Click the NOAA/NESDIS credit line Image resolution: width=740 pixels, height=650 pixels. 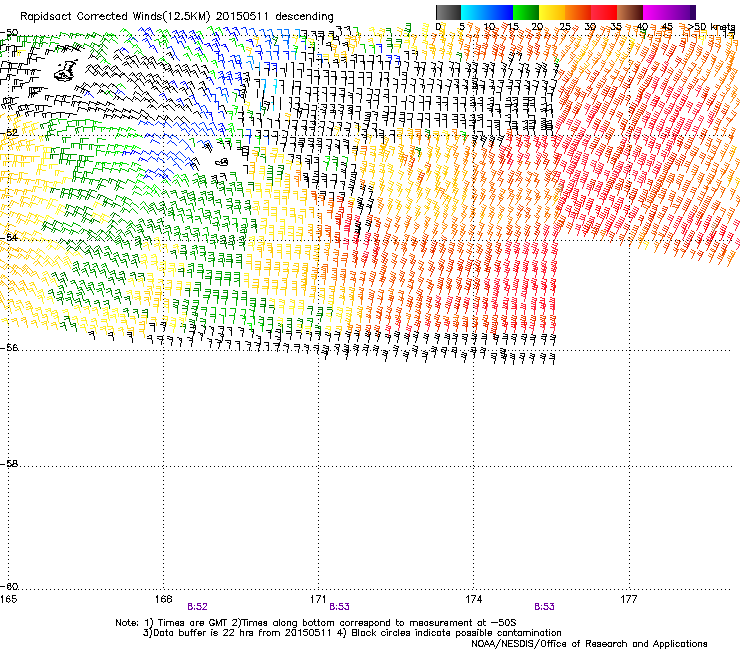point(589,644)
